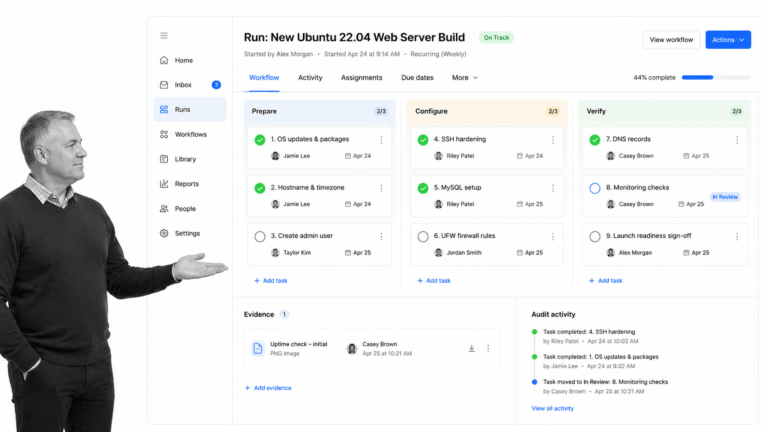Uncheck task 7. DNS records
This screenshot has height=432, width=768.
[x=595, y=140]
